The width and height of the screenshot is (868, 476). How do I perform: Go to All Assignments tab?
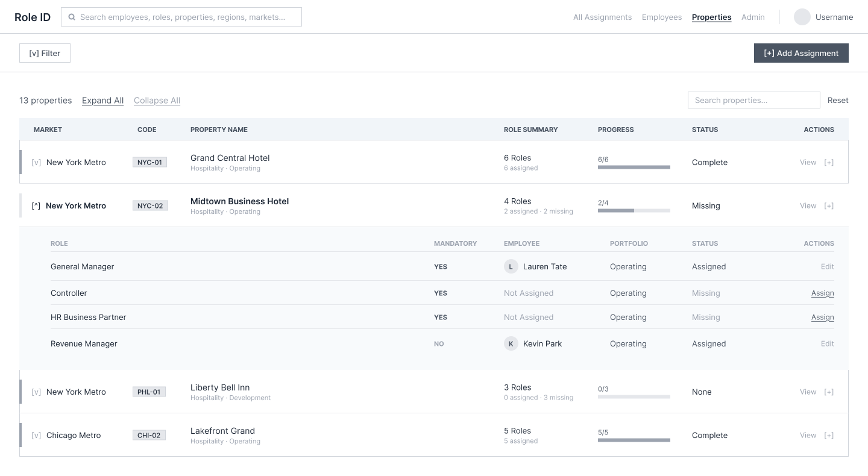pos(602,17)
